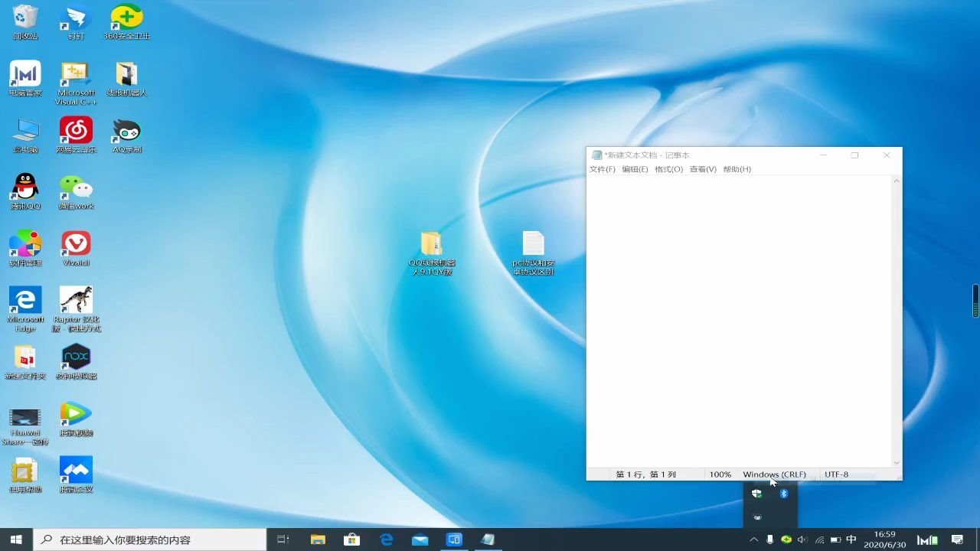Select the pc协议和安卓协议区别 text file on desktop
980x551 pixels.
pos(533,253)
